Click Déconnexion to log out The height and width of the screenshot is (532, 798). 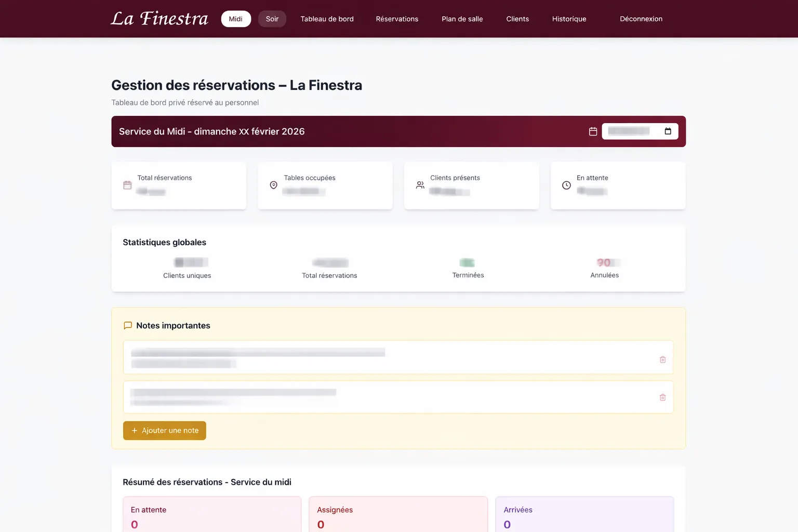[641, 19]
